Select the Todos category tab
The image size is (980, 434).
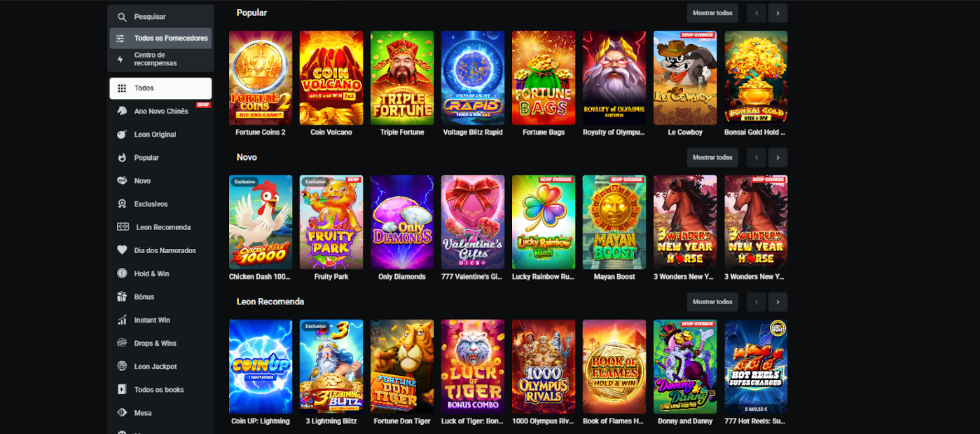(x=160, y=88)
